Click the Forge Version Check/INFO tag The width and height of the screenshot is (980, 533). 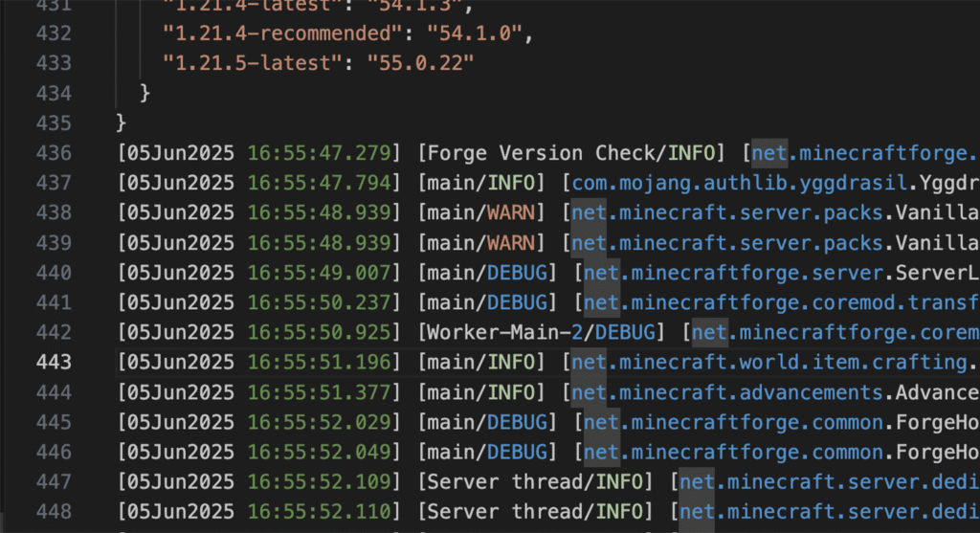coord(571,153)
